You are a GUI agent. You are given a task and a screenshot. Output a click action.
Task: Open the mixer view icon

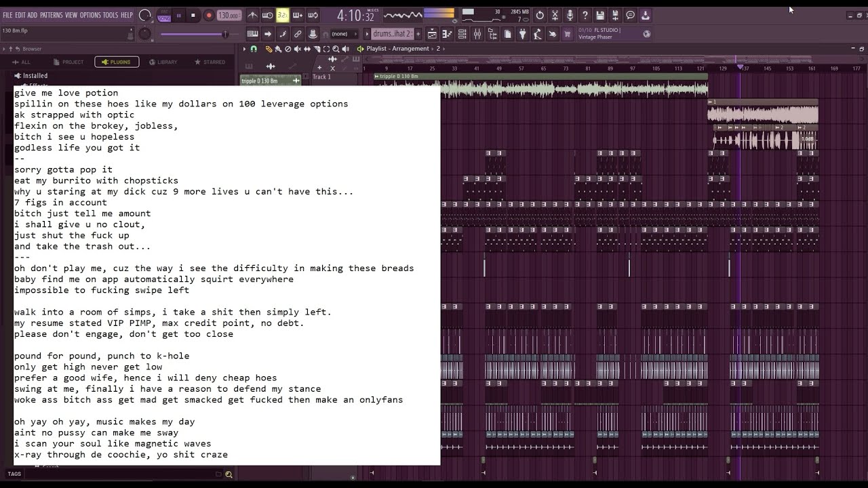tap(477, 34)
